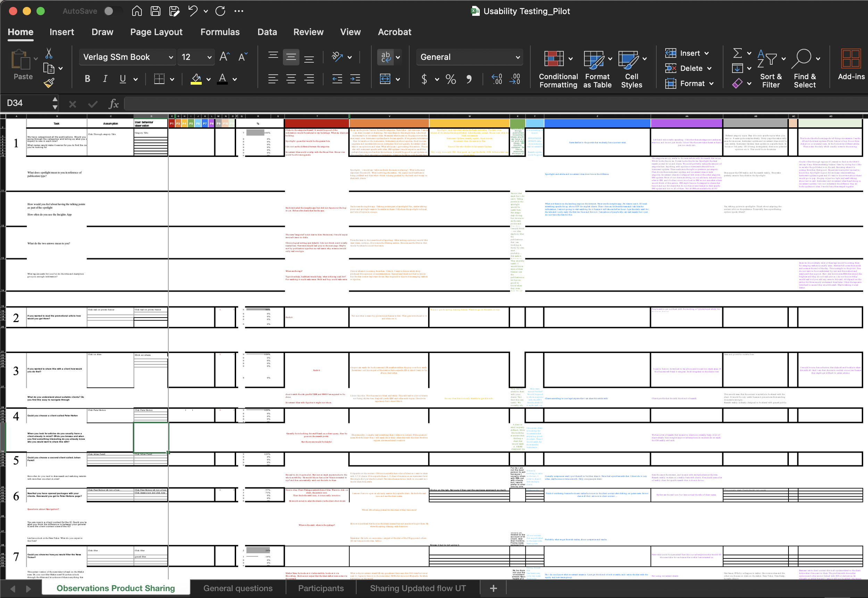868x598 pixels.
Task: Click the Merge and Center icon
Action: [385, 79]
